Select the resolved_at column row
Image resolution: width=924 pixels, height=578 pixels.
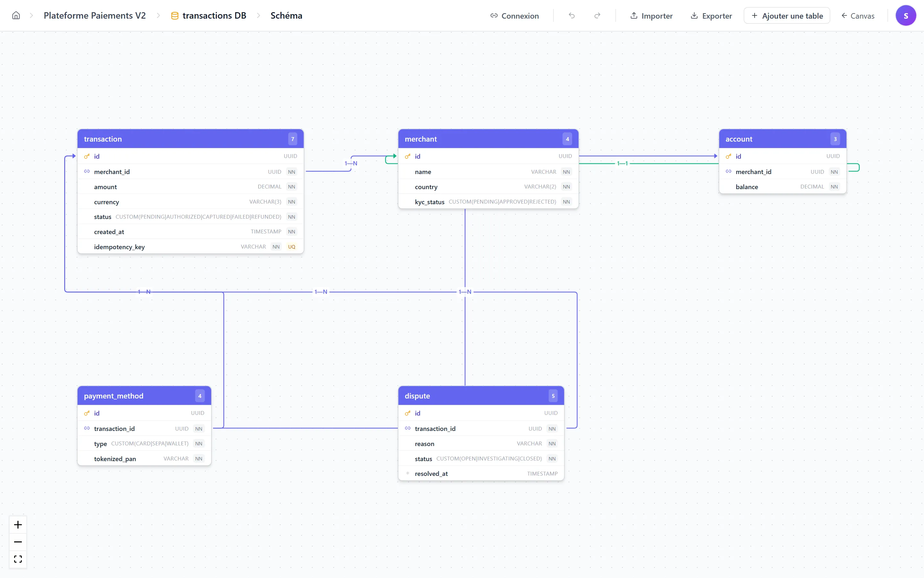(481, 473)
